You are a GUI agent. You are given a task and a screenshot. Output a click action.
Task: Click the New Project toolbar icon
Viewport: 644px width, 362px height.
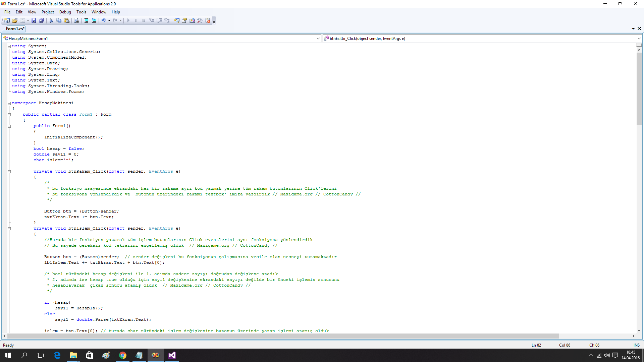pyautogui.click(x=7, y=20)
